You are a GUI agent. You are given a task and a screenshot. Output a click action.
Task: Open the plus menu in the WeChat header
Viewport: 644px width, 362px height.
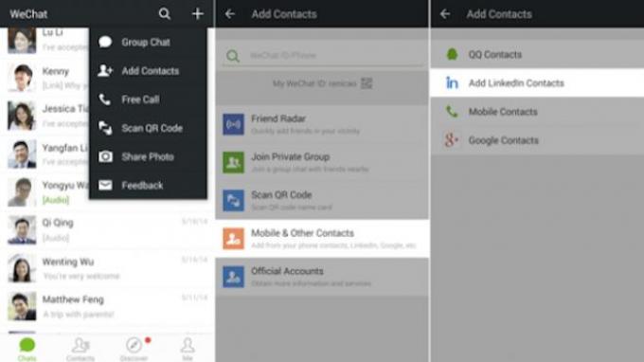(198, 14)
